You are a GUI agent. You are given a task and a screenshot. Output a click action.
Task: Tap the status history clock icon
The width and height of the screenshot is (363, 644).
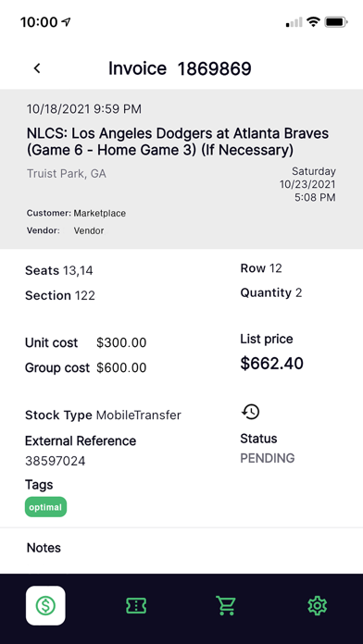coord(250,412)
